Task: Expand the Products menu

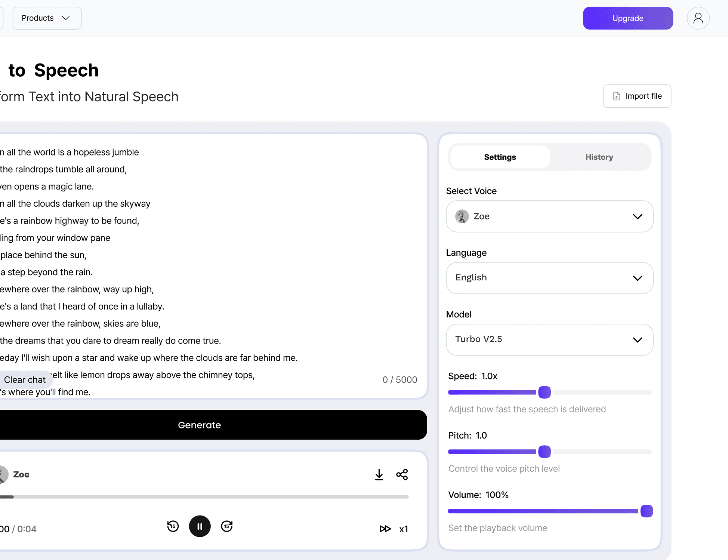Action: tap(47, 18)
